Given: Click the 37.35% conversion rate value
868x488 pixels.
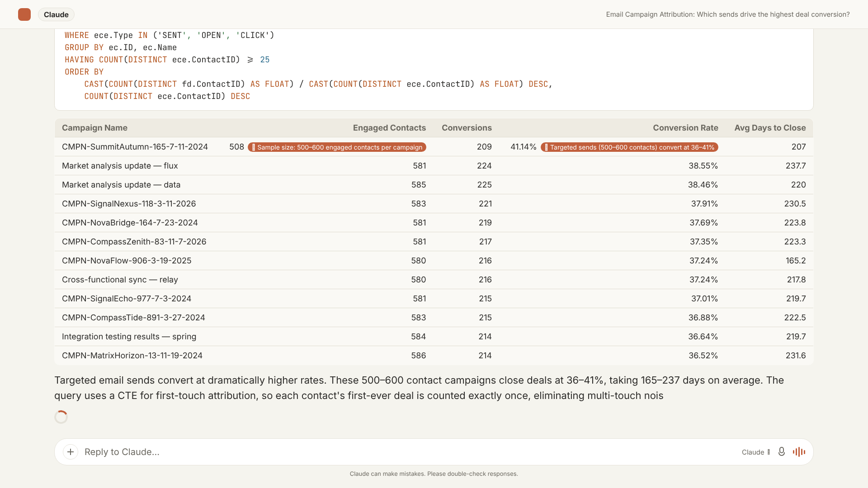Looking at the screenshot, I should pyautogui.click(x=704, y=242).
